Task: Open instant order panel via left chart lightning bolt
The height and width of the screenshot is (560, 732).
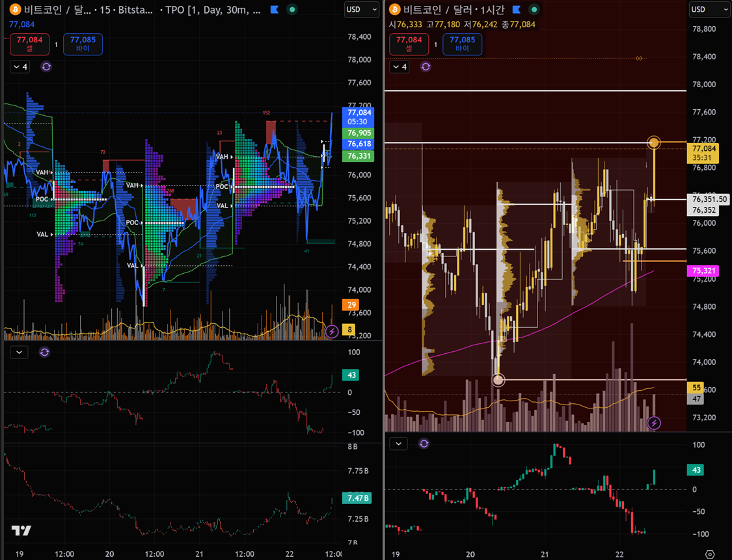Action: 332,331
